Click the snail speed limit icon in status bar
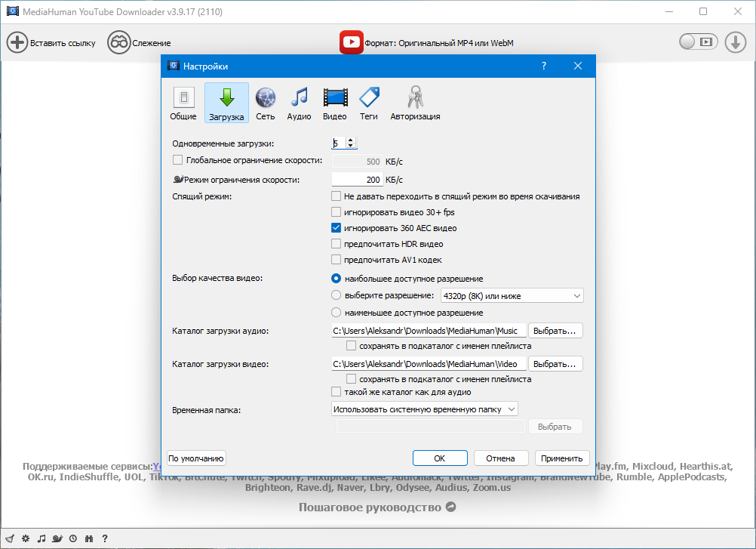Image resolution: width=756 pixels, height=549 pixels. (57, 538)
